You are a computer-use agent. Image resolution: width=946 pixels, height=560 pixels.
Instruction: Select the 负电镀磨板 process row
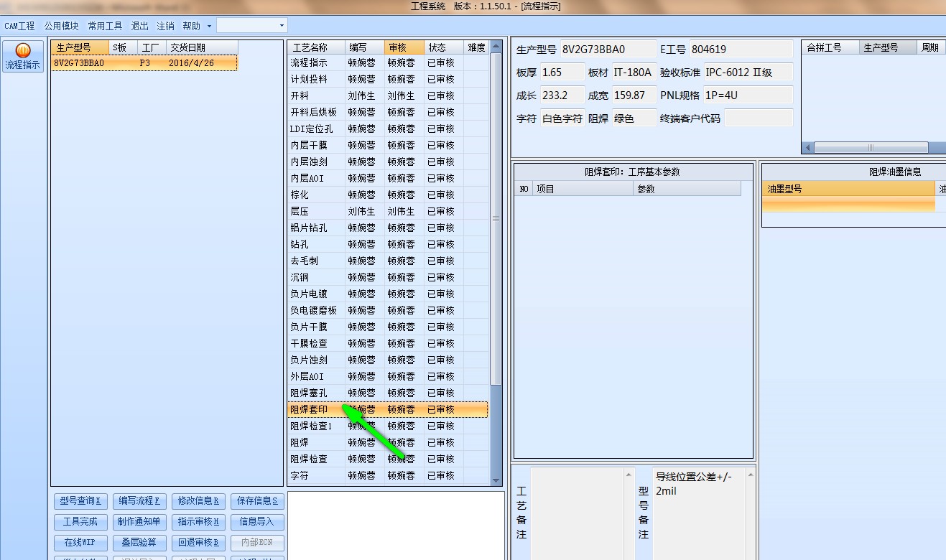coord(388,310)
